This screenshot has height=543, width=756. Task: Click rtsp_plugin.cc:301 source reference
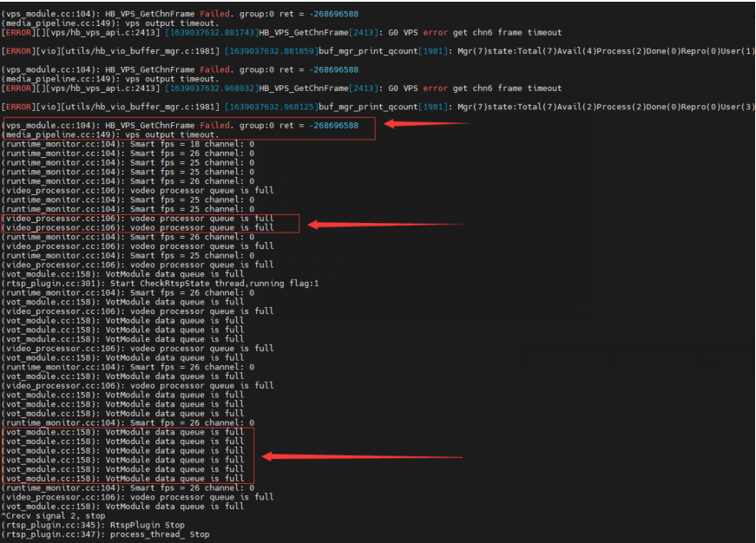click(x=53, y=283)
